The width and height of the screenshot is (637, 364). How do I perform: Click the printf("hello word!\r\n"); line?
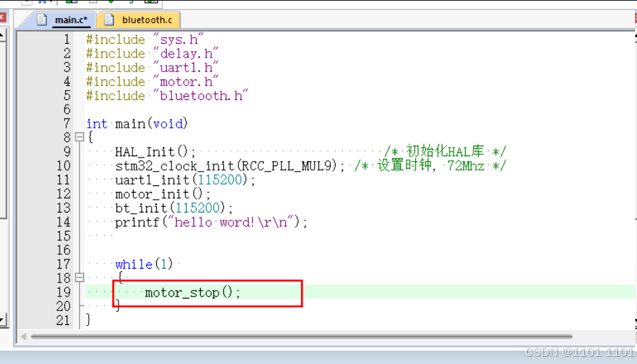211,222
